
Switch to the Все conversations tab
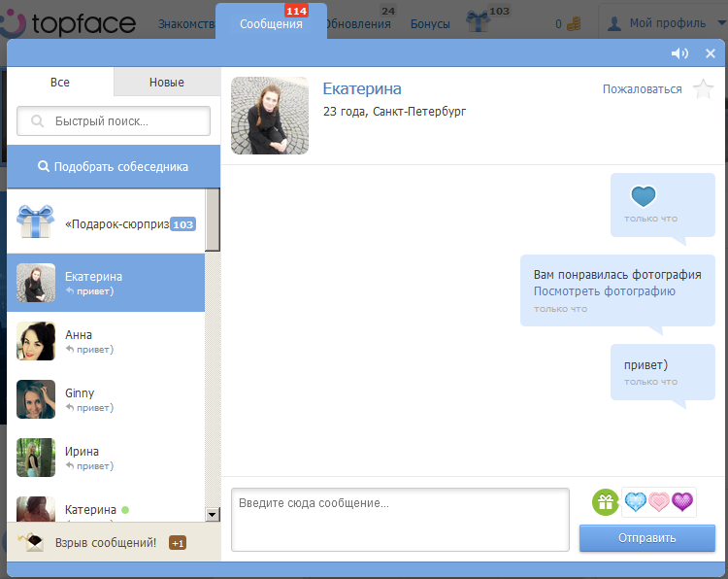(60, 82)
